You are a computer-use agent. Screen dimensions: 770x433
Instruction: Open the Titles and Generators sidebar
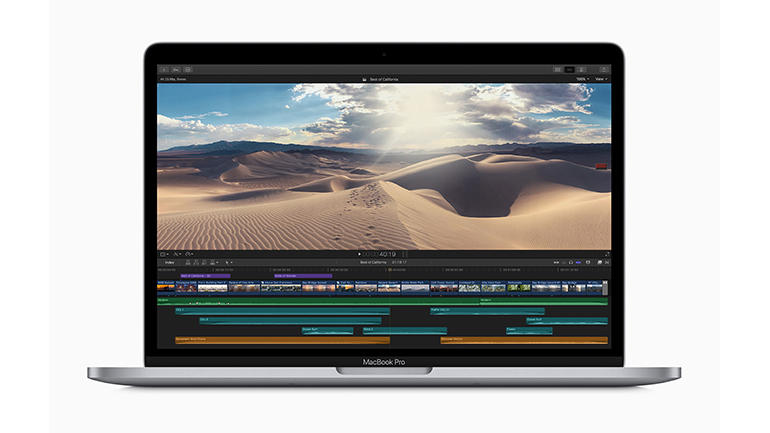pyautogui.click(x=188, y=70)
